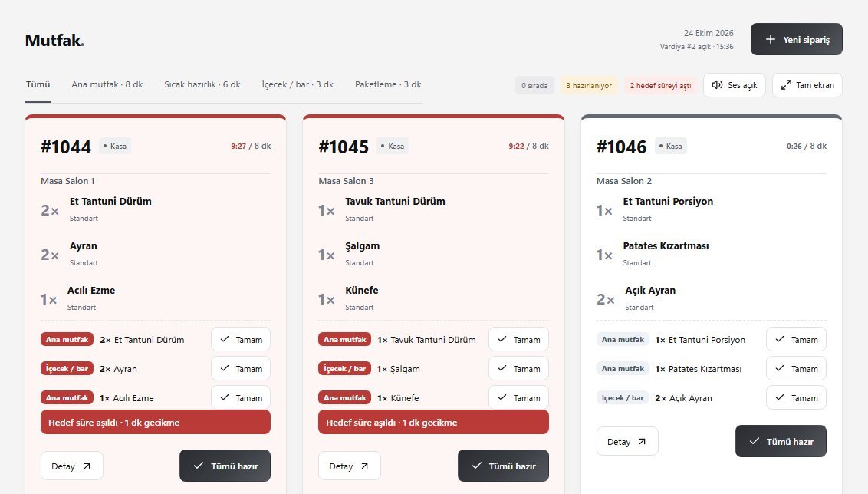868x494 pixels.
Task: Mark all of order #1046 as Tümü hazır
Action: (781, 441)
